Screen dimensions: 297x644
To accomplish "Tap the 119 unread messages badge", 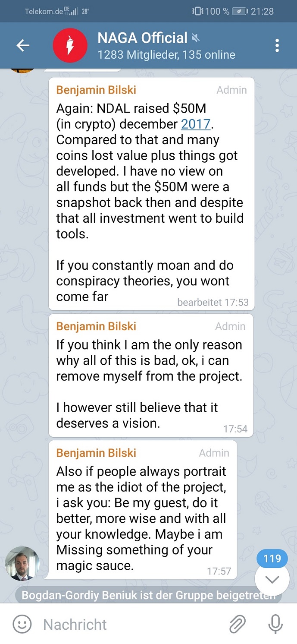I will 272,559.
